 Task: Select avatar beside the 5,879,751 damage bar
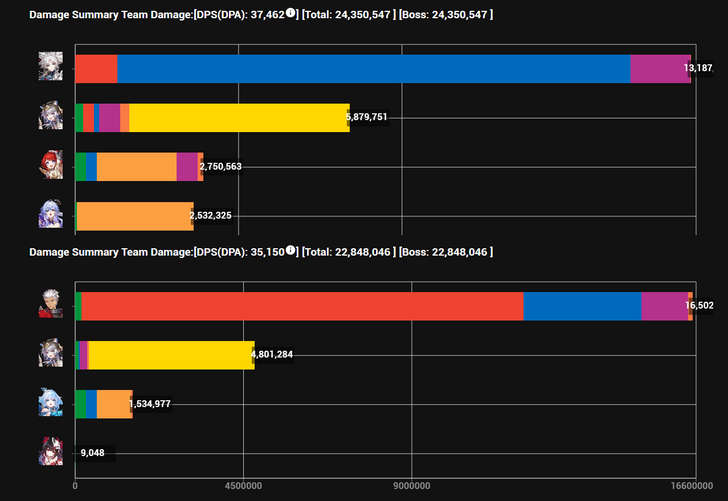click(50, 117)
